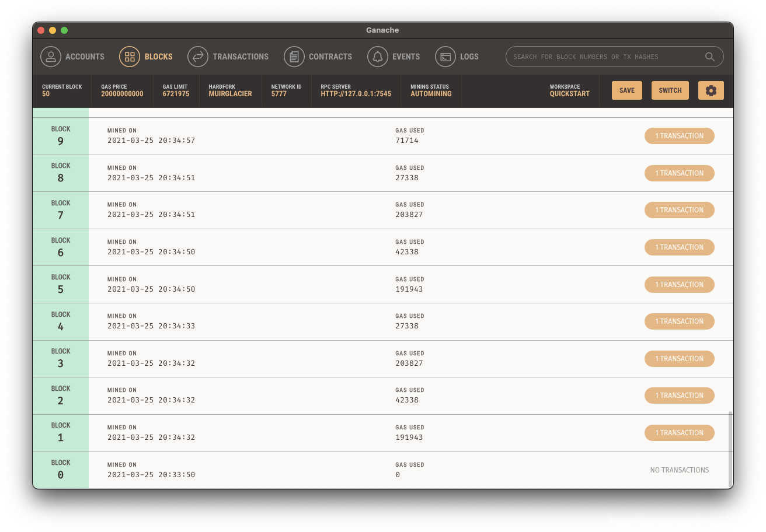Select the BLOCK 5 number cell
The width and height of the screenshot is (766, 532).
click(x=61, y=285)
